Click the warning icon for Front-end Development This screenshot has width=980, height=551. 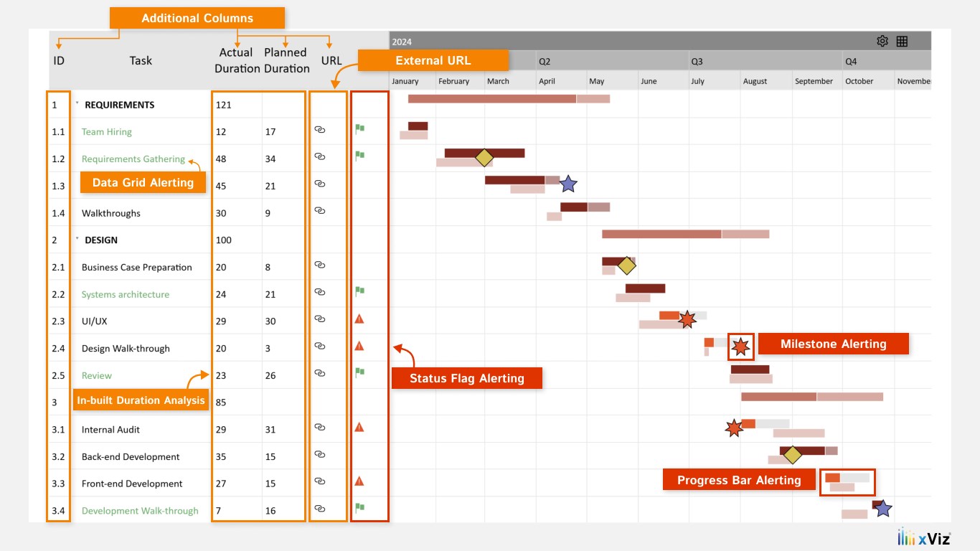tap(359, 481)
